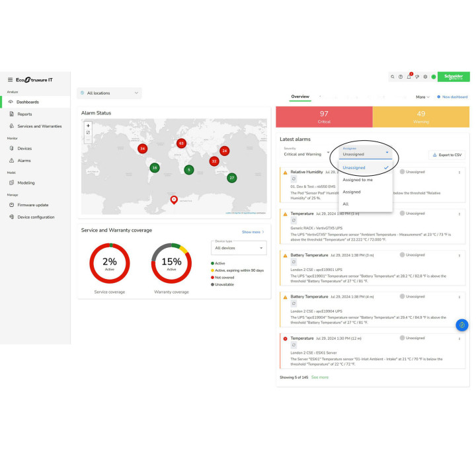Click the 15% Warranty coverage donut chart
This screenshot has height=476, width=476.
171,264
